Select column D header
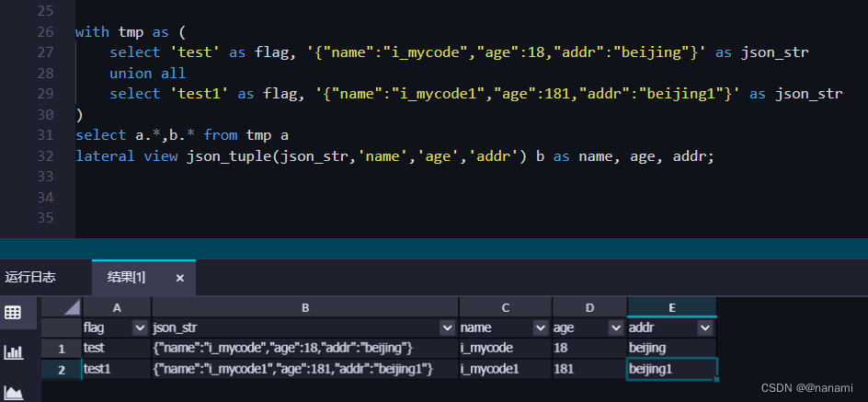Image resolution: width=868 pixels, height=402 pixels. (x=589, y=308)
